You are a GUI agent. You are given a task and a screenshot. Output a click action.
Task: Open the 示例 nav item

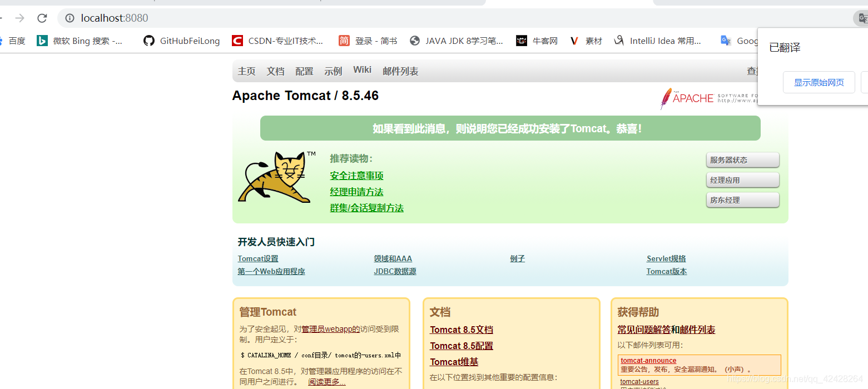click(x=334, y=71)
